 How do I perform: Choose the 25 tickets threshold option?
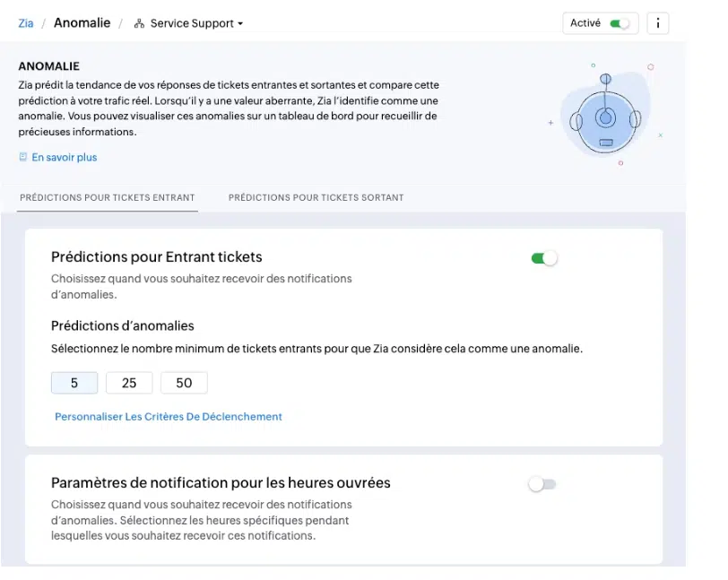click(129, 383)
